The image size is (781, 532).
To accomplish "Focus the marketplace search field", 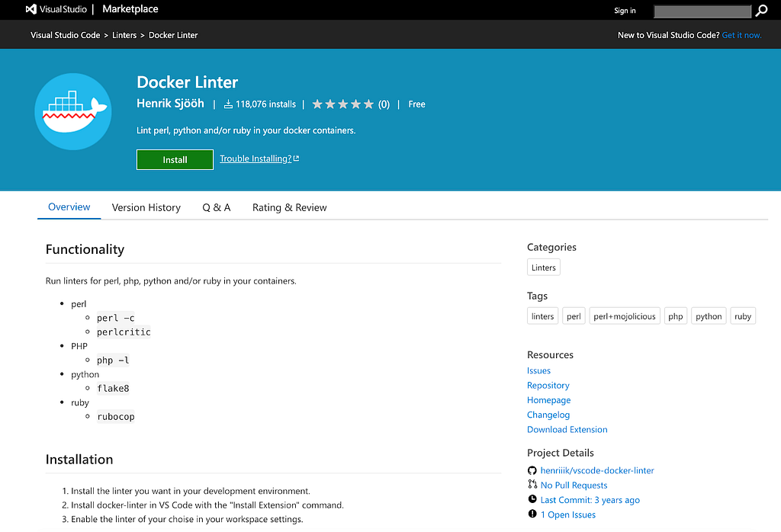I will click(702, 11).
